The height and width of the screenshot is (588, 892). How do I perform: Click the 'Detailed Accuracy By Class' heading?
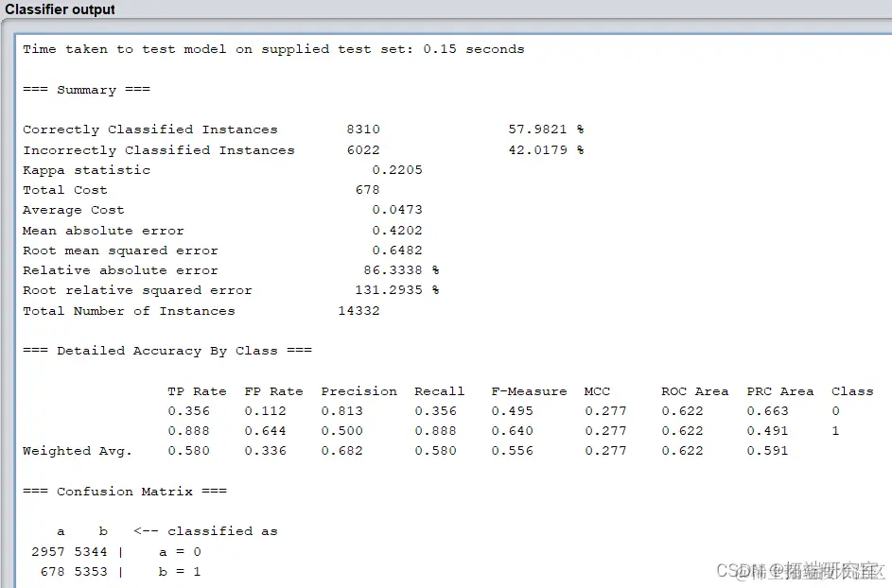(167, 351)
